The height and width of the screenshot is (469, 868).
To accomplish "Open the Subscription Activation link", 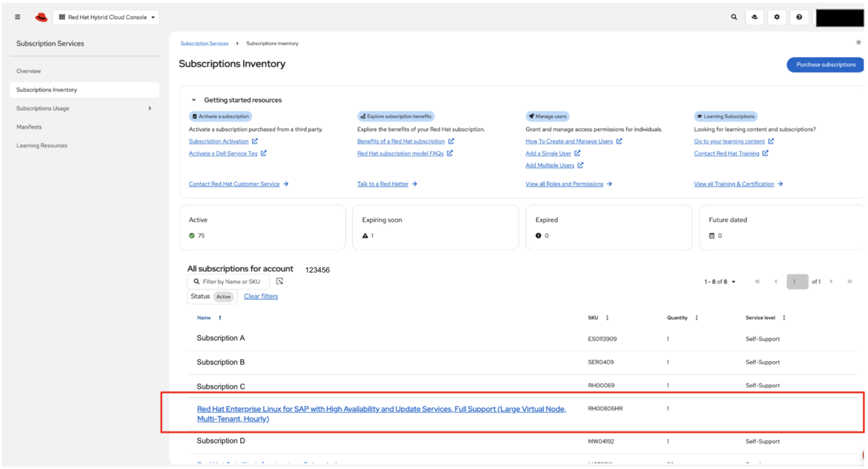I will (218, 141).
